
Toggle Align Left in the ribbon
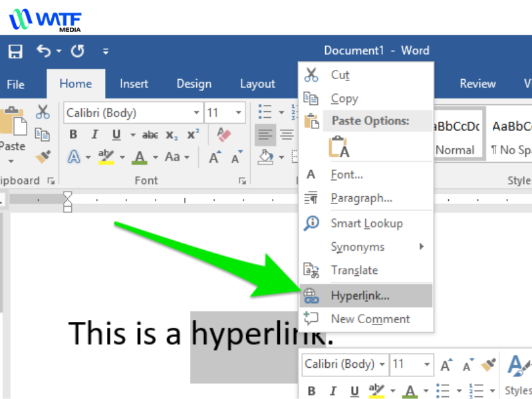tap(265, 135)
